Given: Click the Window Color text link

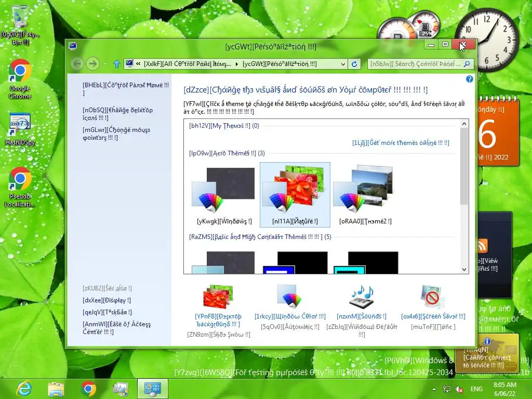Looking at the screenshot, I should coord(290,316).
